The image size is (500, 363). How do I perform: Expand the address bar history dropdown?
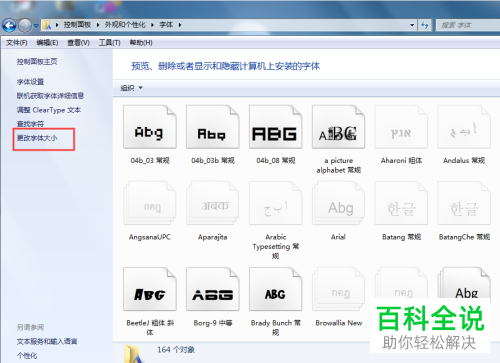point(412,25)
